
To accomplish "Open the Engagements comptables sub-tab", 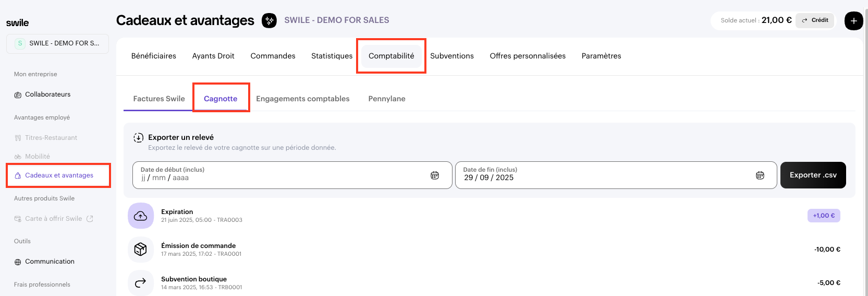I will pyautogui.click(x=303, y=99).
